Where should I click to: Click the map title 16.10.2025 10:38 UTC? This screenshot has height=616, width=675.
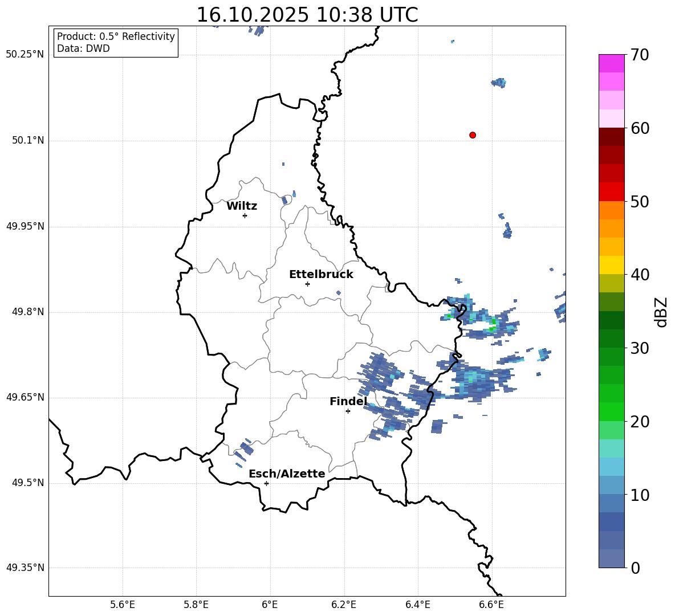tap(307, 15)
